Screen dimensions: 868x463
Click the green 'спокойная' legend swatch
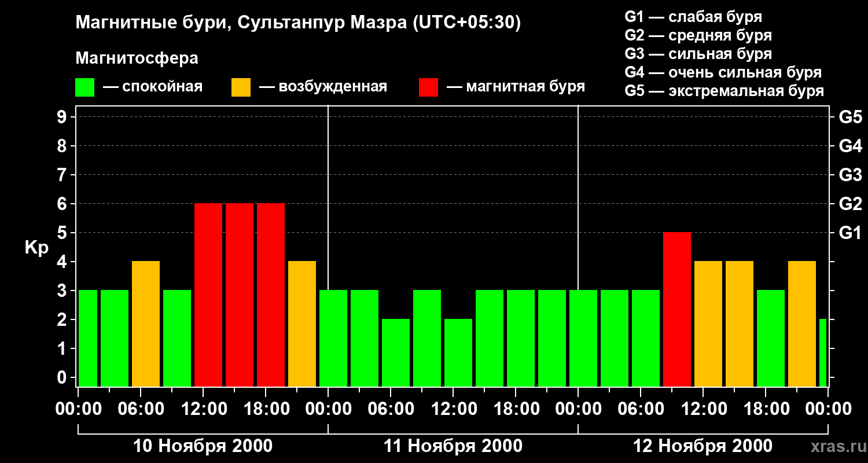click(x=85, y=87)
